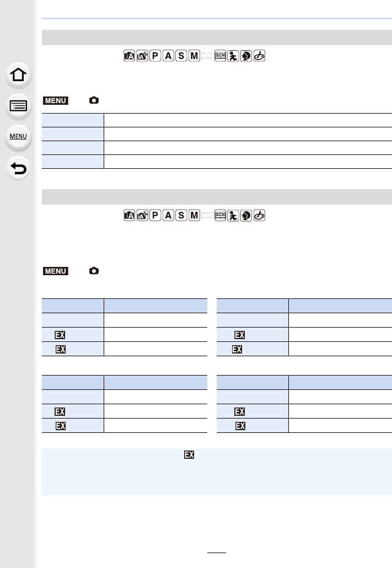Click the panorama mode icon in second section

coord(207,216)
